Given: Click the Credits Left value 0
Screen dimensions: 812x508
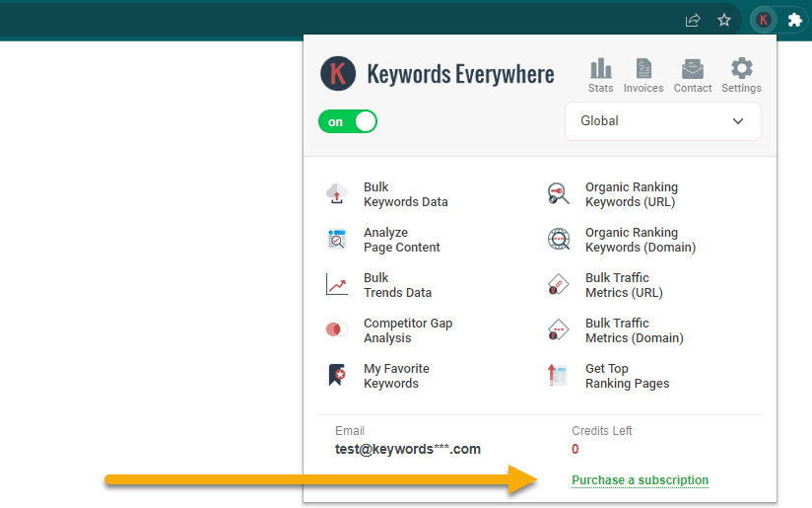Looking at the screenshot, I should click(575, 449).
